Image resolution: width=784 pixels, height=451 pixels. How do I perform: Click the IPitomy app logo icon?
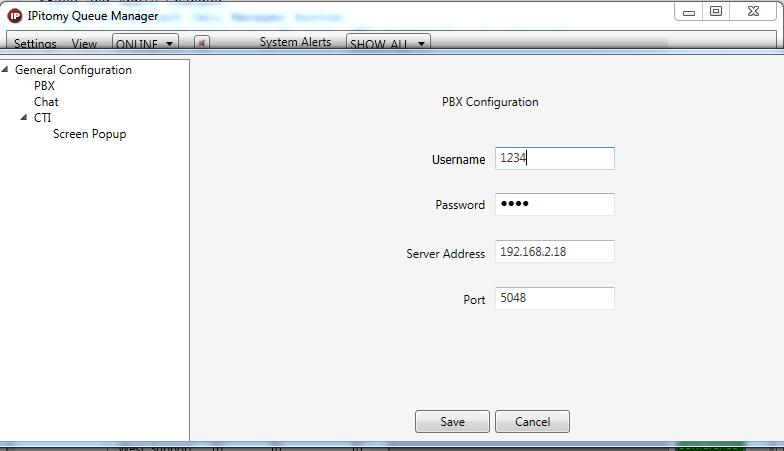pyautogui.click(x=15, y=16)
